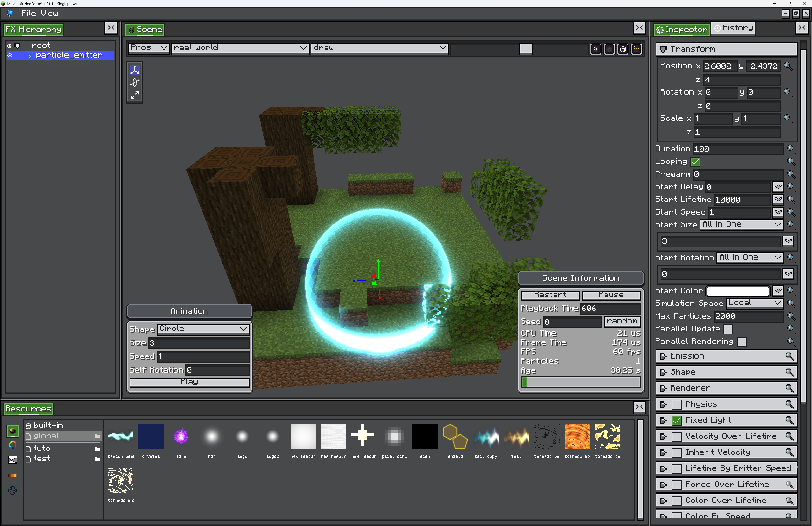Open the texture resources category icon
The width and height of the screenshot is (812, 526).
pos(13,431)
